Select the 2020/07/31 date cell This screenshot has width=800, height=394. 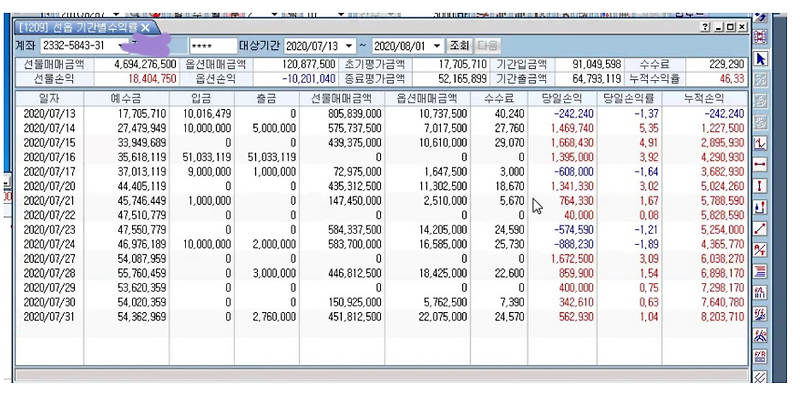tap(49, 316)
